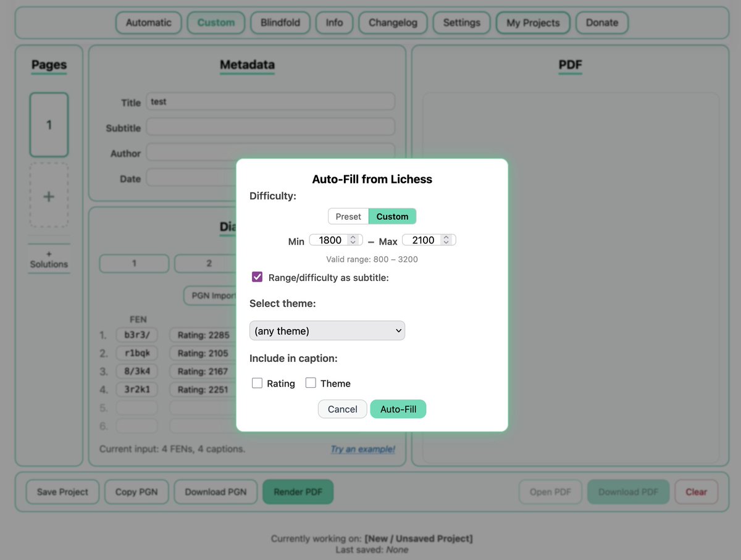Click the red Clear button

pyautogui.click(x=696, y=492)
